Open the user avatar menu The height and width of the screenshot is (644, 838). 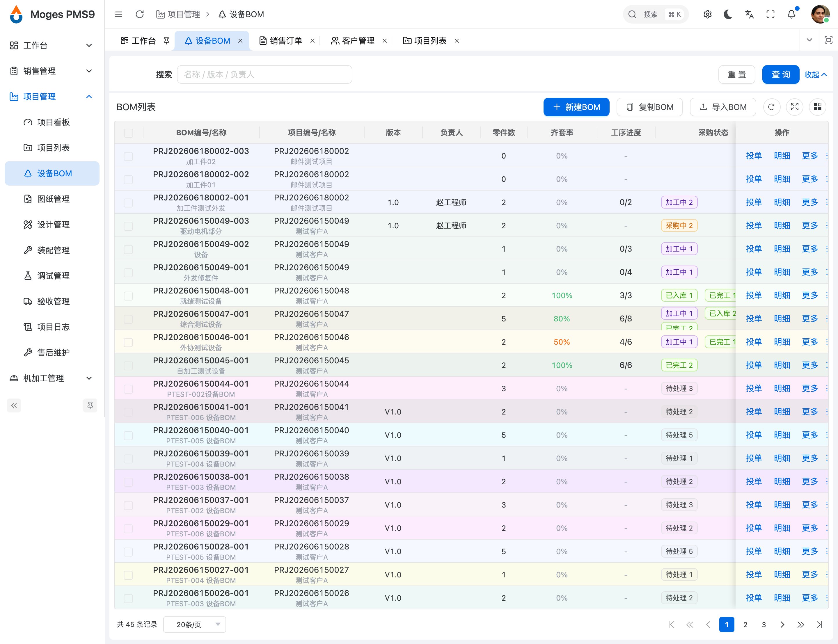tap(820, 14)
